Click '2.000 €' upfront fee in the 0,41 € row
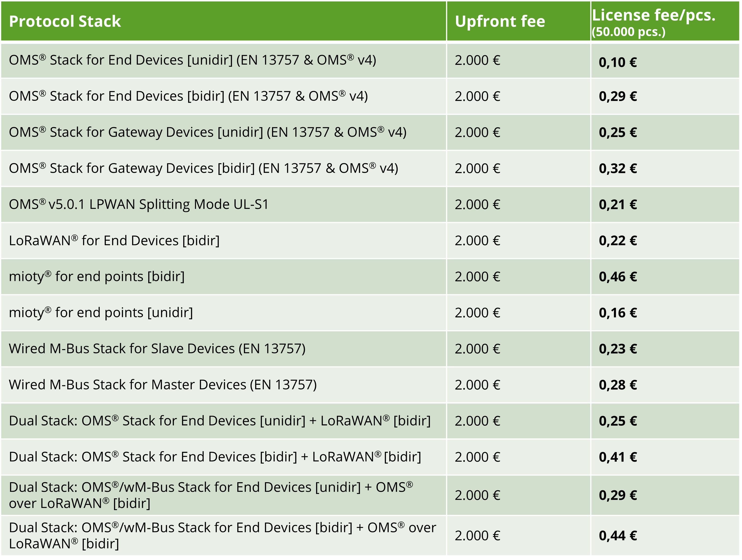The width and height of the screenshot is (742, 560). 477,457
